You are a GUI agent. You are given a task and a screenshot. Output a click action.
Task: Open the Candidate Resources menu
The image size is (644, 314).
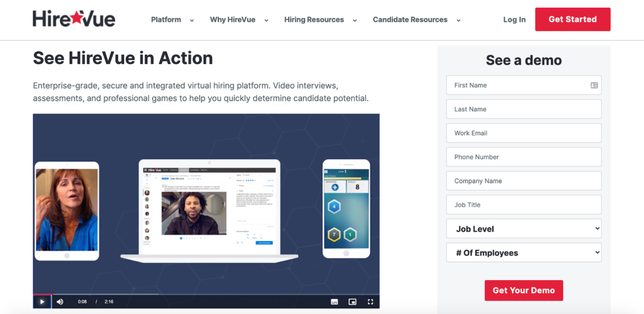[410, 20]
